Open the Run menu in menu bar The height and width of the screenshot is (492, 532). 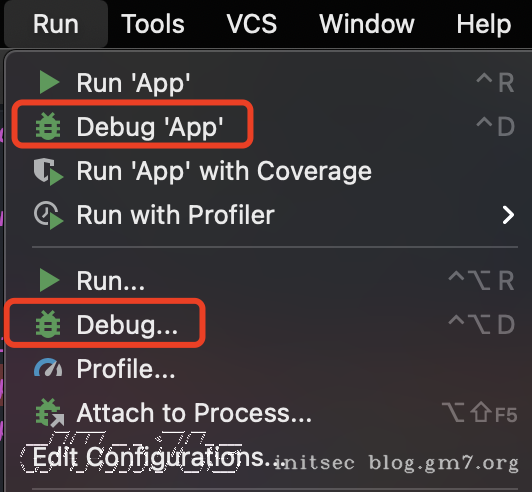point(56,24)
